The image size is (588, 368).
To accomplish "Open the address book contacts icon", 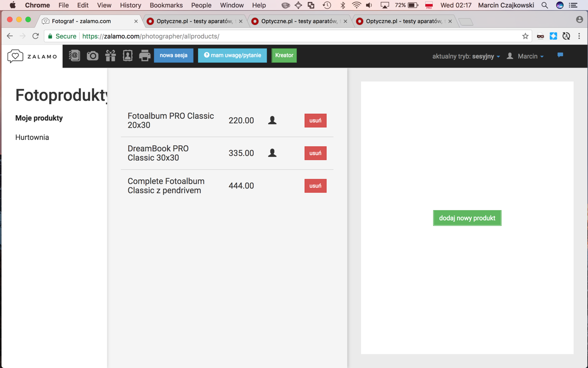I will (x=74, y=55).
